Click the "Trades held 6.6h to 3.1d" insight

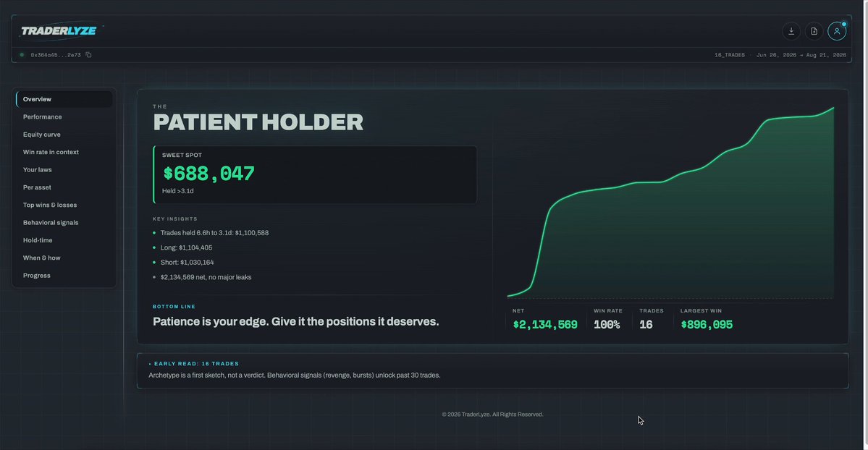214,233
